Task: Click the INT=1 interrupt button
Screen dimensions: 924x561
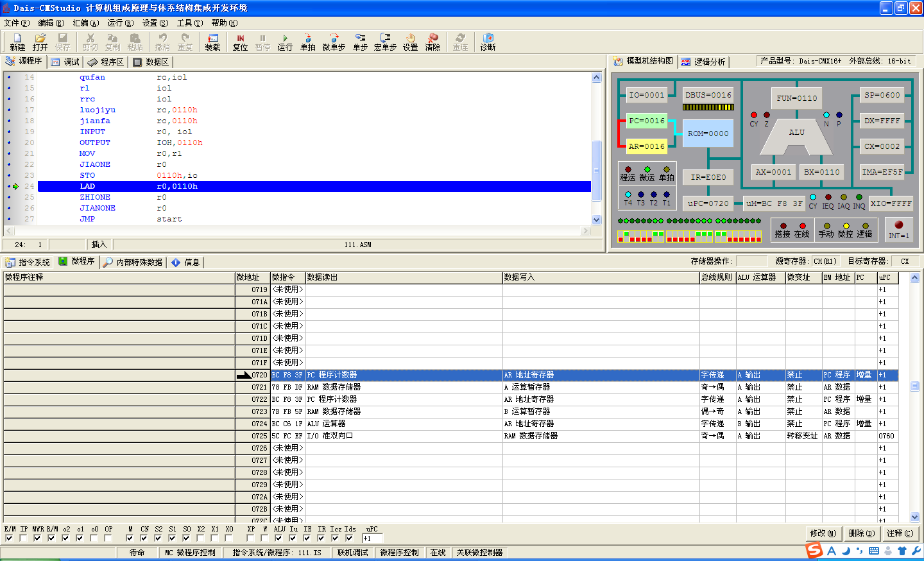Action: [898, 229]
